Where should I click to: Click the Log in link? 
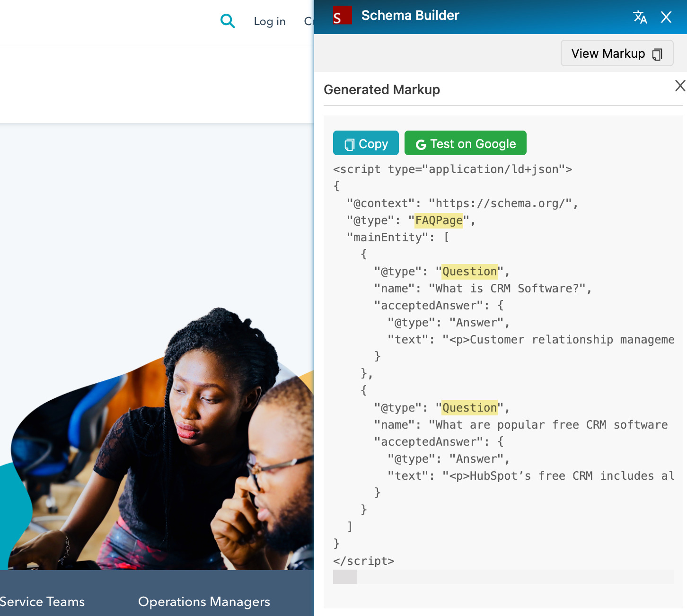(x=269, y=21)
